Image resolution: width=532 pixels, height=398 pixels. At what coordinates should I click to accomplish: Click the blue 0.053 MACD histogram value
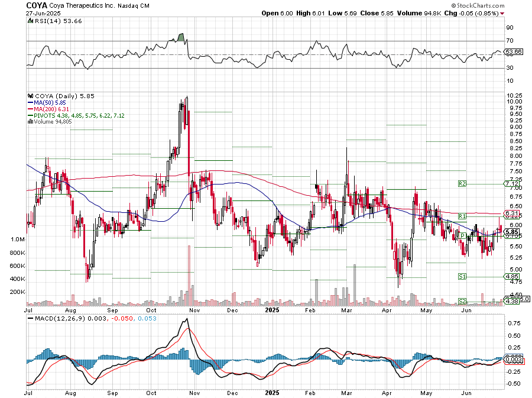click(x=147, y=319)
